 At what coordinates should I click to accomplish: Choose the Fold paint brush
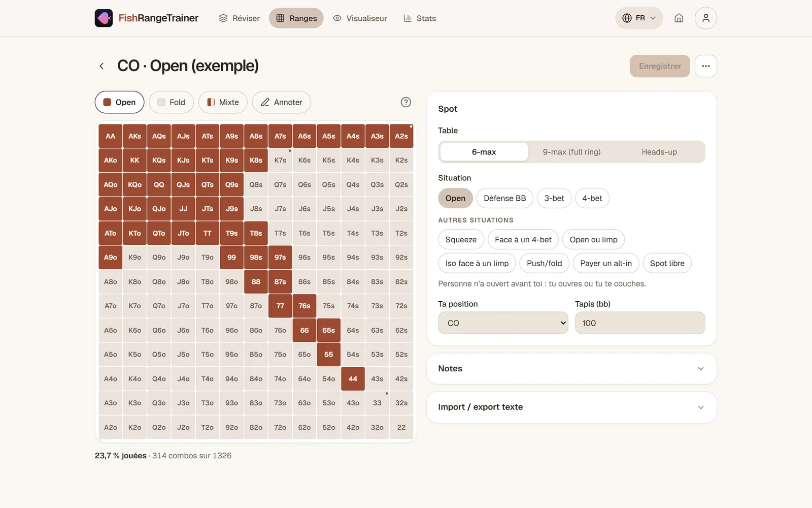(171, 102)
